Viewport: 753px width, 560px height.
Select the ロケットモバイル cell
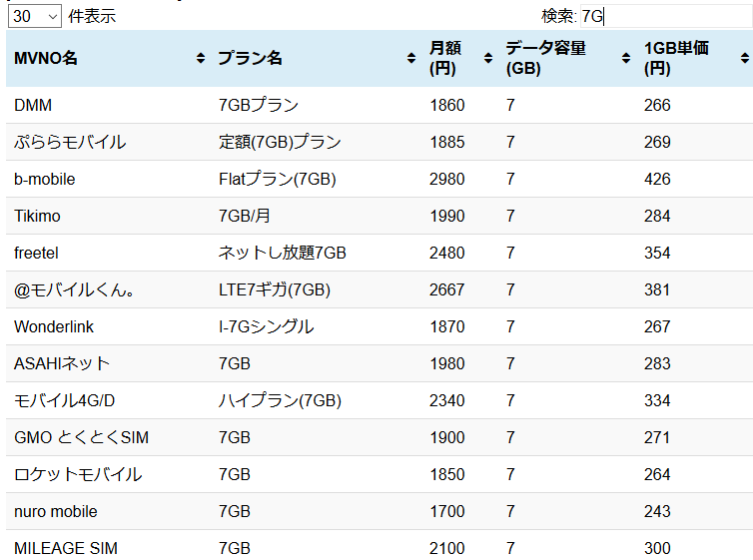78,474
